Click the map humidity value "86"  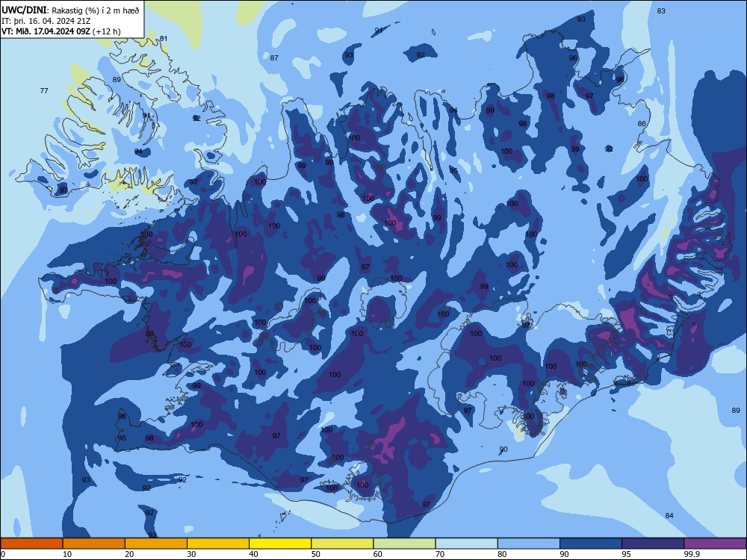pyautogui.click(x=642, y=124)
